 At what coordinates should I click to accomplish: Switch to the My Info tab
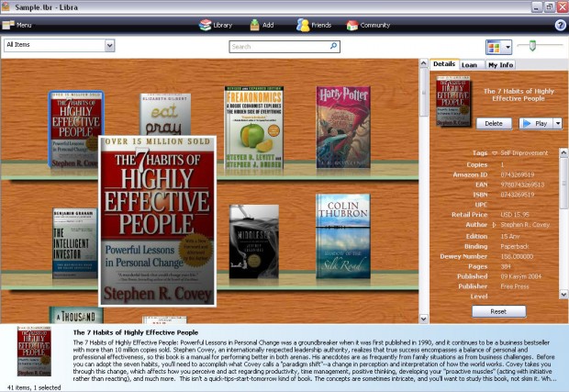500,65
